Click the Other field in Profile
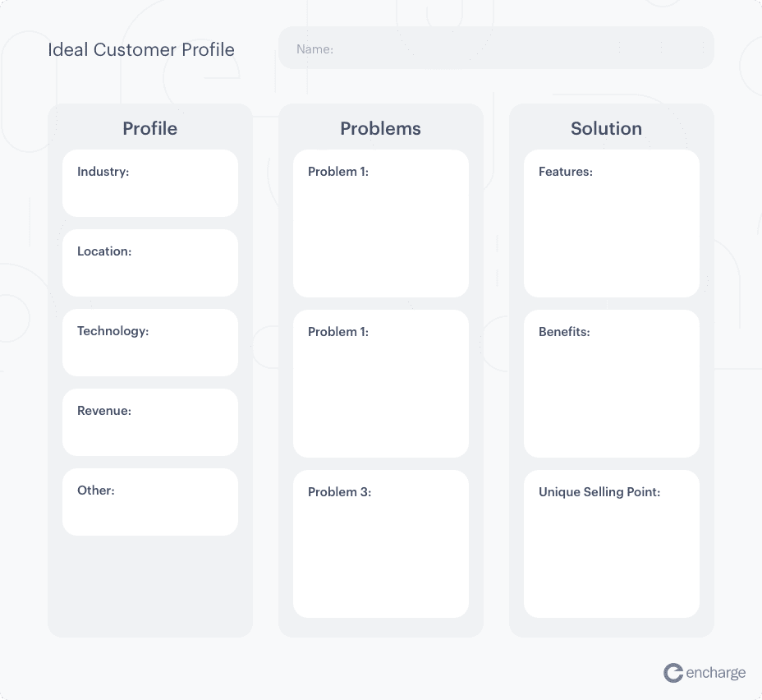 point(150,502)
